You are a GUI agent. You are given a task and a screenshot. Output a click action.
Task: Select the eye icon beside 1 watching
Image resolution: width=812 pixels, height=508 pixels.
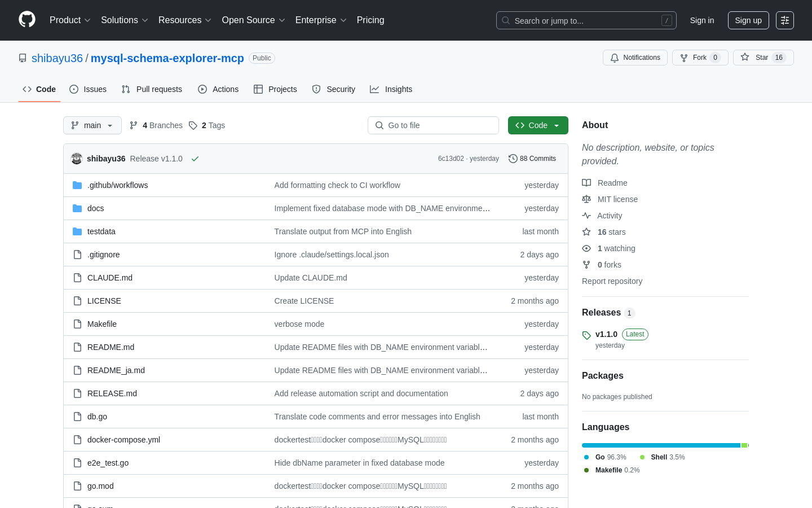pos(586,248)
